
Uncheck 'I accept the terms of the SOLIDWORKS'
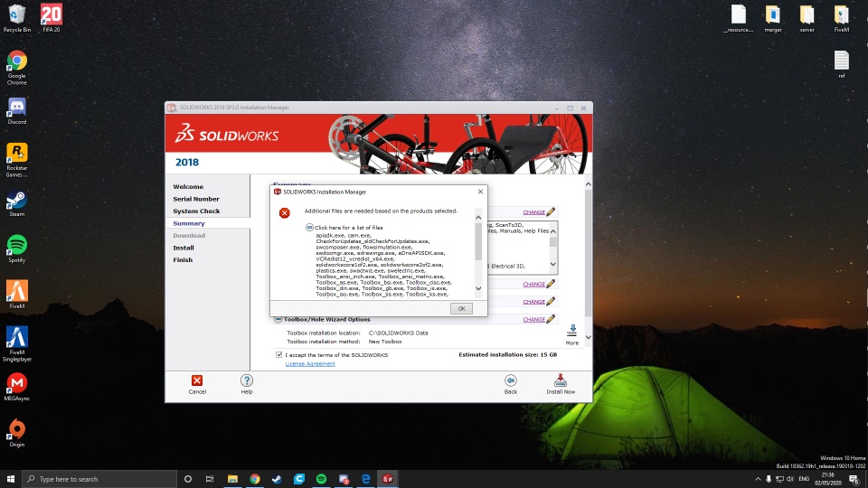click(279, 354)
